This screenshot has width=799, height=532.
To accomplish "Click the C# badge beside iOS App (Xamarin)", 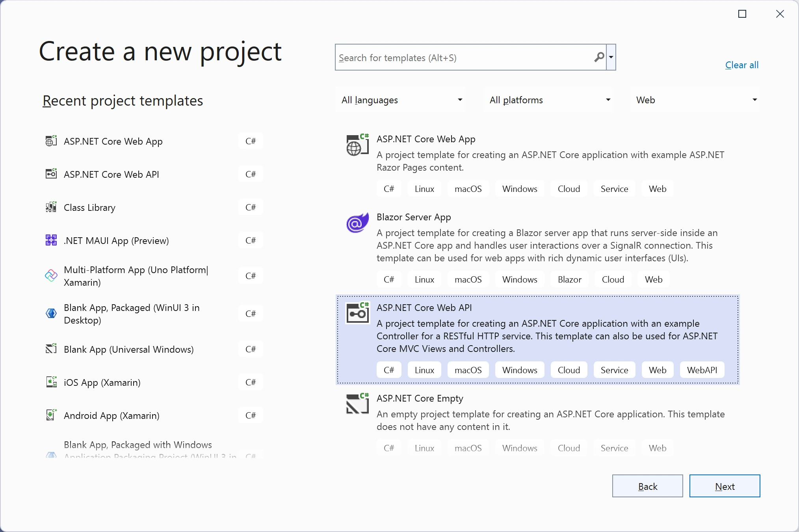I will (x=251, y=382).
